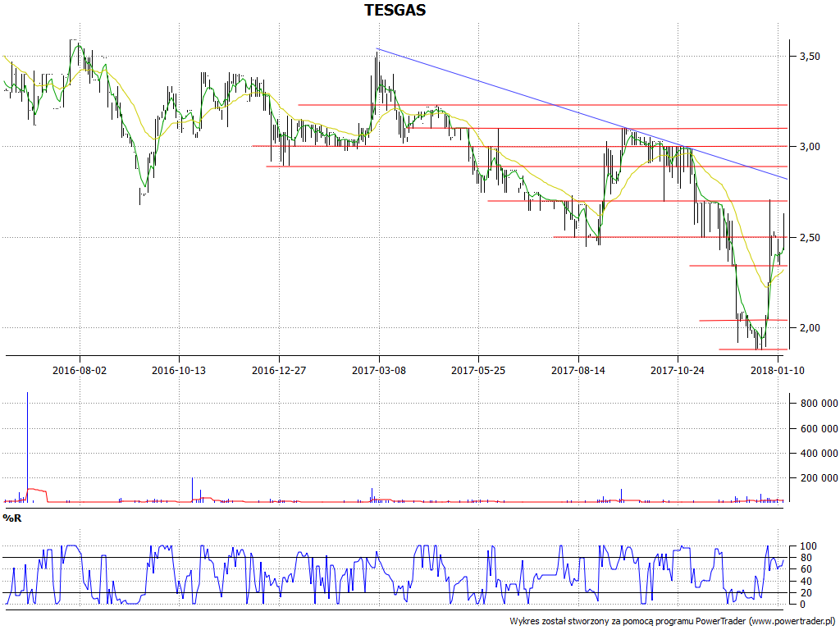Click the 2018-01-10 date label

(x=778, y=370)
